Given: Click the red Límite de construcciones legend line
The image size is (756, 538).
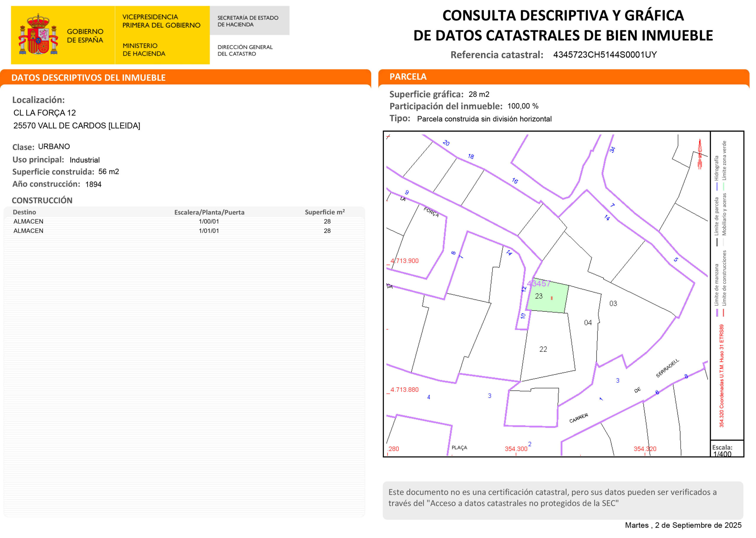Looking at the screenshot, I should [724, 313].
